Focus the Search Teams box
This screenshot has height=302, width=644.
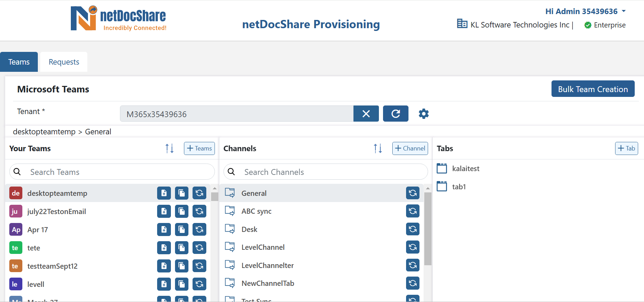tap(112, 172)
